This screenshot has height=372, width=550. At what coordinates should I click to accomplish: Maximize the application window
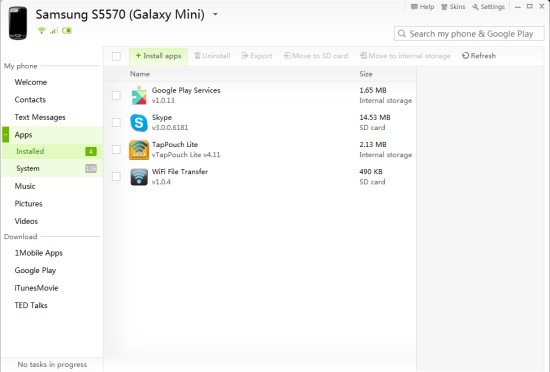530,6
